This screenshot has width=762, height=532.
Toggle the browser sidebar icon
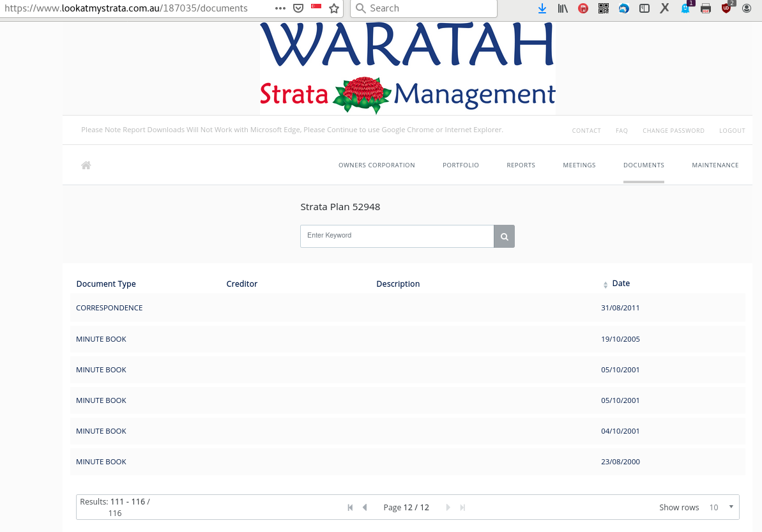[644, 8]
